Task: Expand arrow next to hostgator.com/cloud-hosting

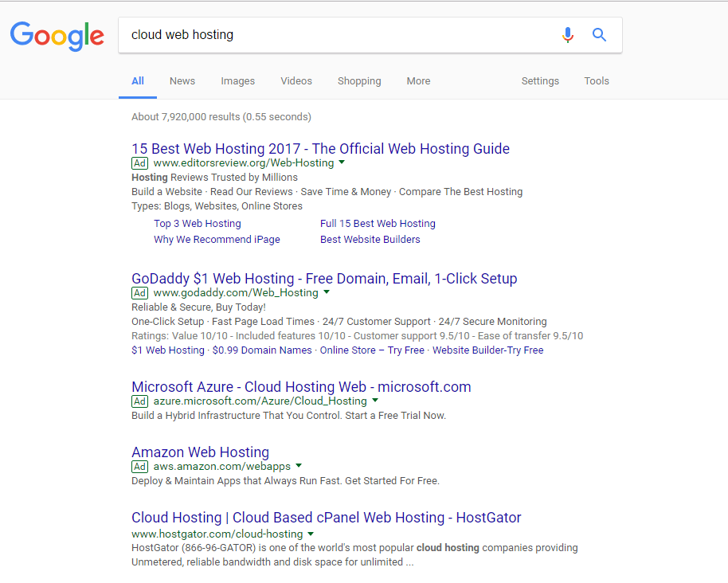Action: tap(311, 534)
